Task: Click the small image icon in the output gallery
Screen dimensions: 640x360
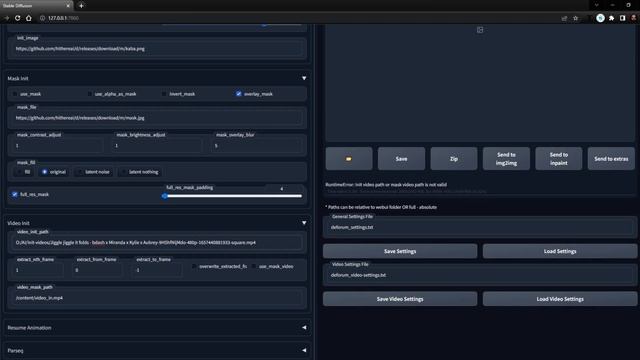Action: pyautogui.click(x=480, y=30)
